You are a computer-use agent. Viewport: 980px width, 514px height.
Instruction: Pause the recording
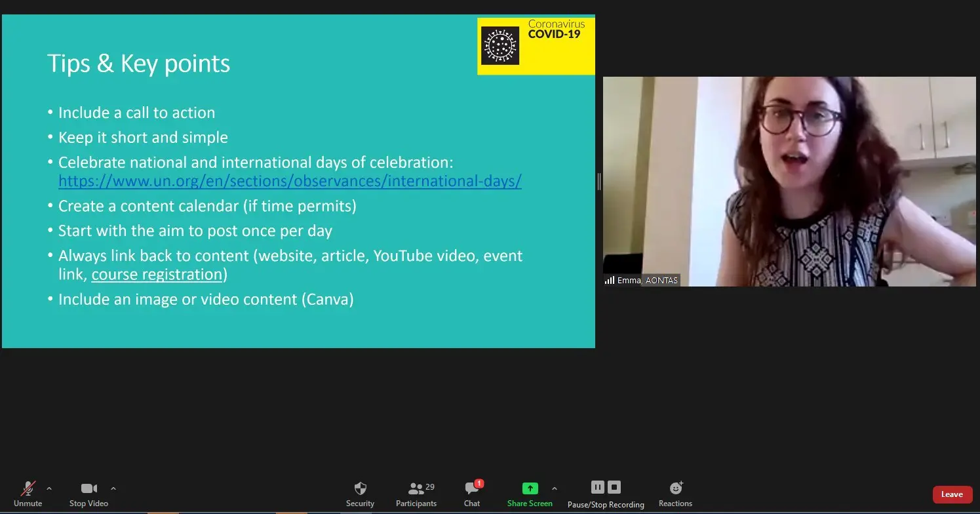597,487
